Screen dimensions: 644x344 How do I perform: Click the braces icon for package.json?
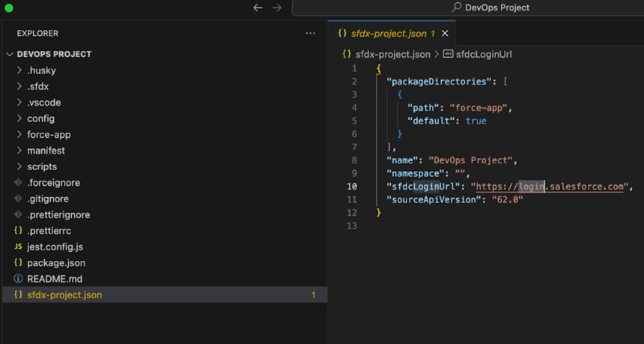18,263
